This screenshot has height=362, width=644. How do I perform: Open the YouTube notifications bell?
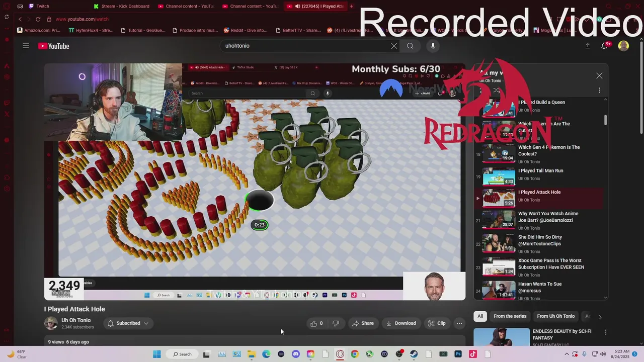click(605, 46)
